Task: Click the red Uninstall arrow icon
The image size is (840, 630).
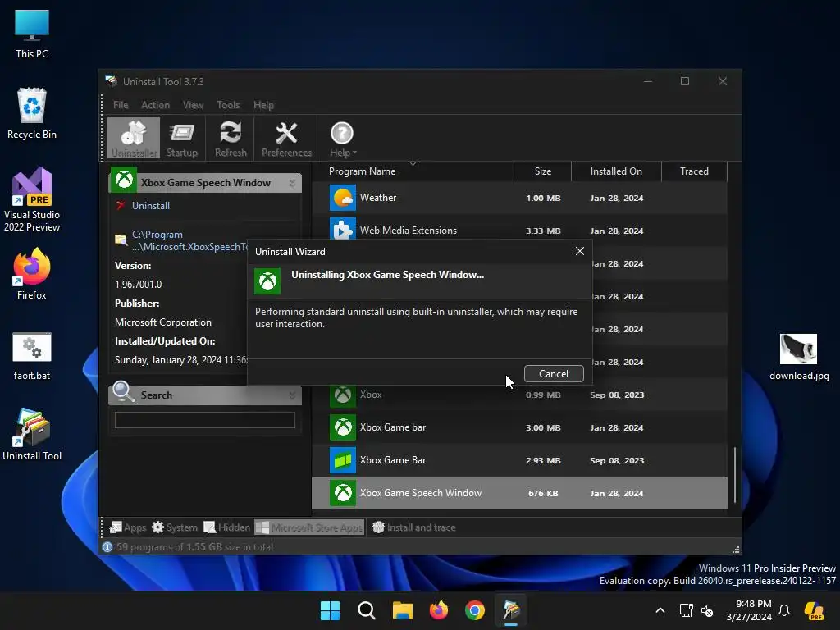Action: 121,206
